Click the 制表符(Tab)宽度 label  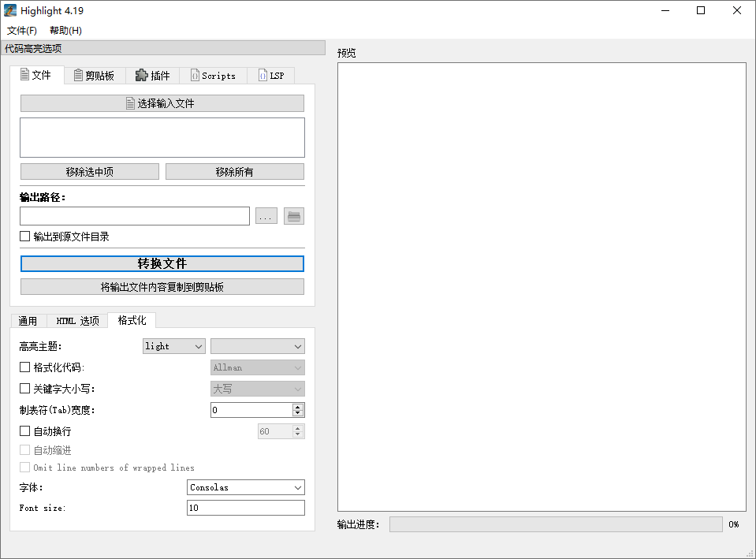point(57,410)
